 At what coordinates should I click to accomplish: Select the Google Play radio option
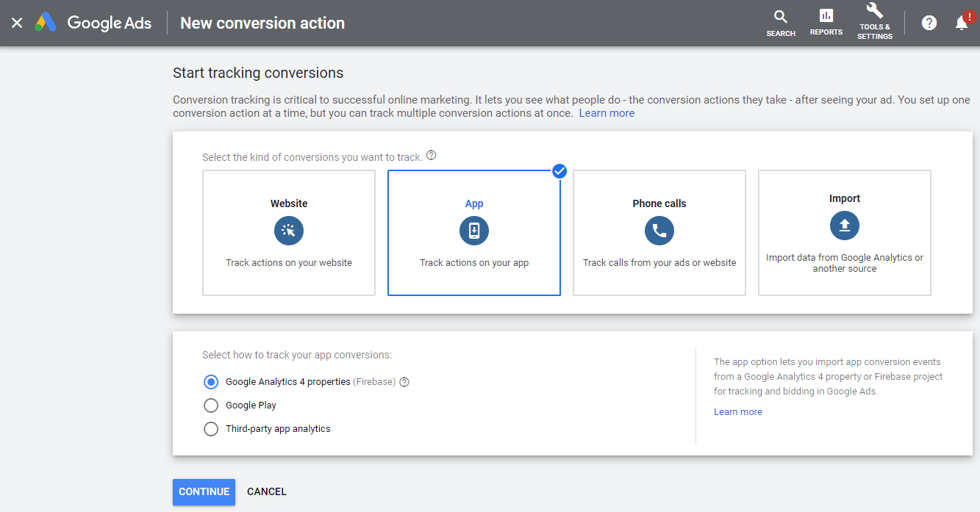[211, 405]
